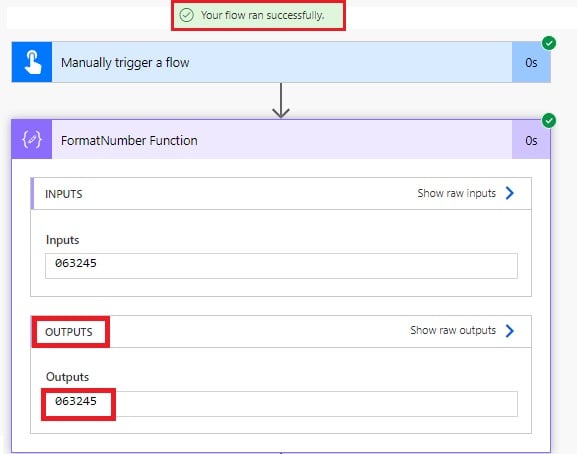Click the FormatNumber compose curly-braces icon

point(32,140)
